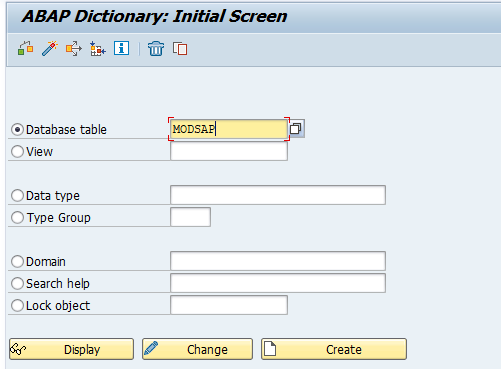
Task: Select the Type Group radio button
Action: click(x=17, y=217)
